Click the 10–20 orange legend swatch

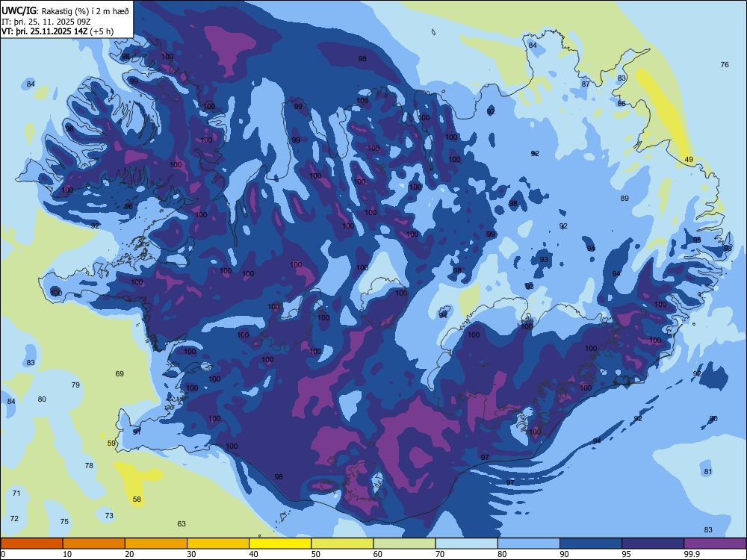(94, 544)
